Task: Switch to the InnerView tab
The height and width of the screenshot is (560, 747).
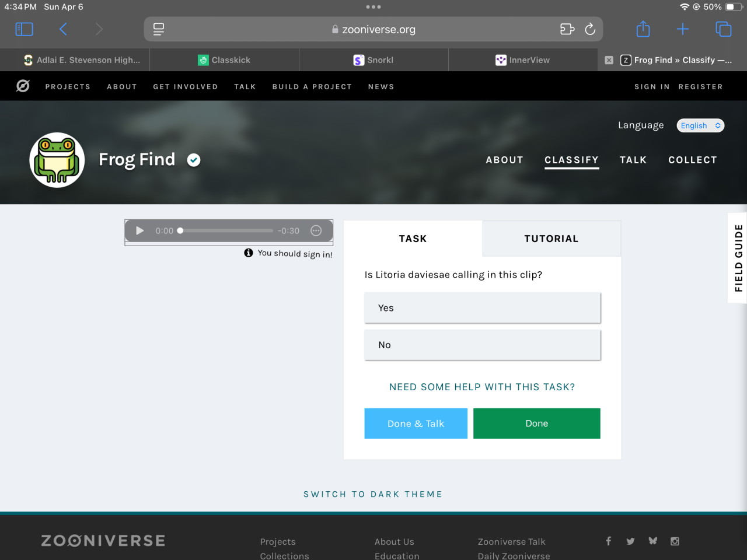Action: pyautogui.click(x=523, y=60)
